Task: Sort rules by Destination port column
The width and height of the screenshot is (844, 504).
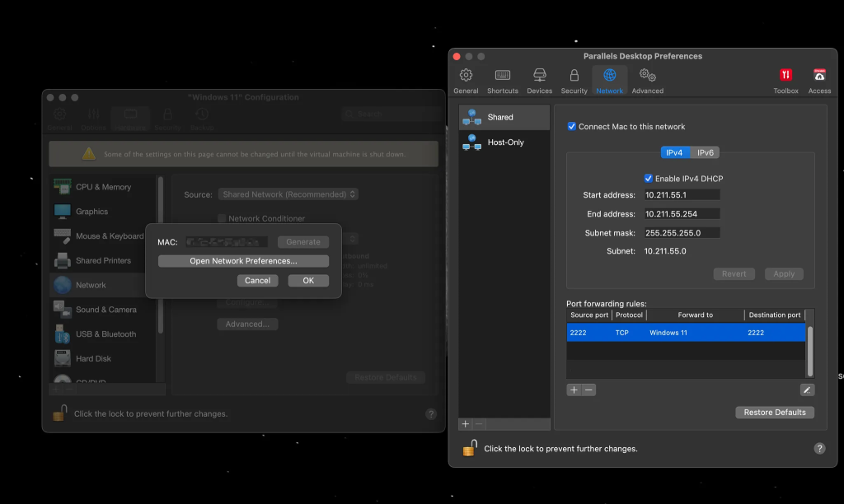Action: click(775, 315)
